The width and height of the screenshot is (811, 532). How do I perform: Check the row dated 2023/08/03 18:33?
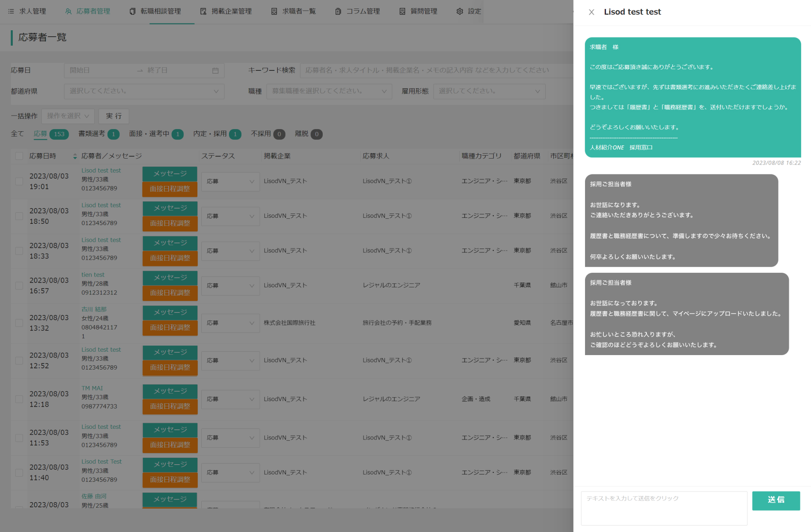(19, 251)
